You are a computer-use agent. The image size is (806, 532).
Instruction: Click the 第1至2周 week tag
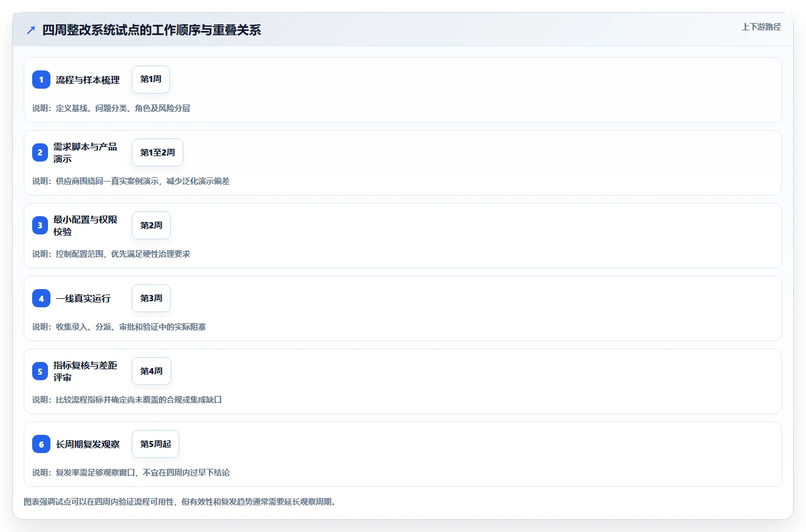click(x=157, y=152)
